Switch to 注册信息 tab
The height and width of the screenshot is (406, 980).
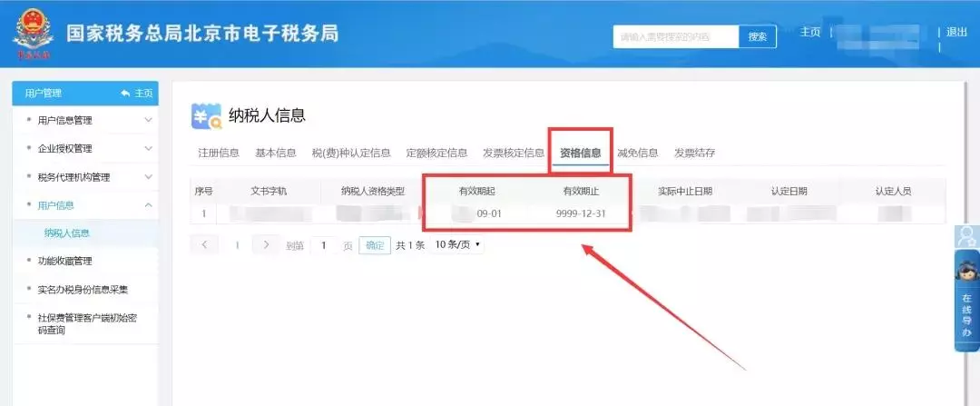click(x=218, y=153)
